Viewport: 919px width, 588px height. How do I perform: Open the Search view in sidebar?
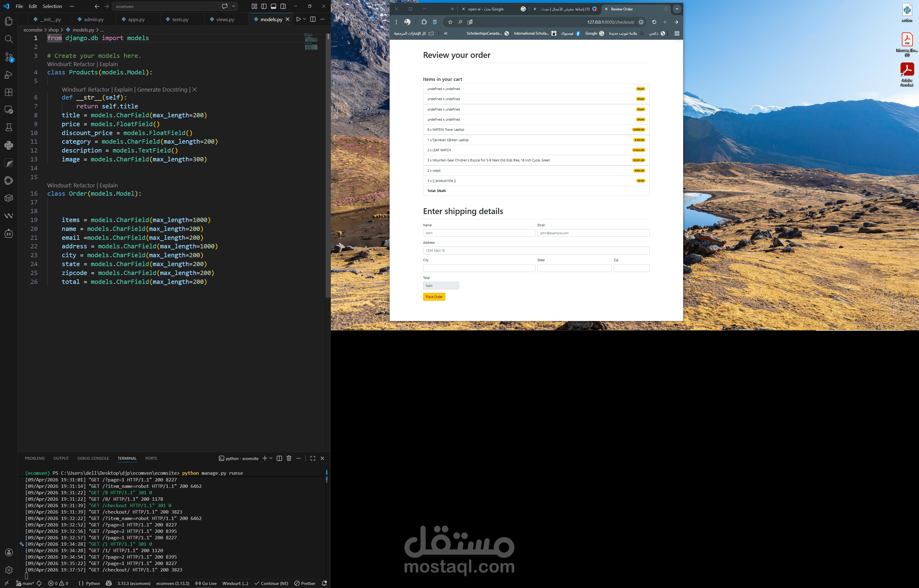(8, 39)
